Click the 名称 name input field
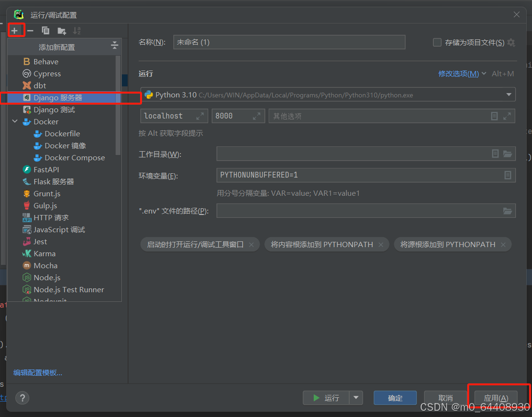 click(x=289, y=42)
